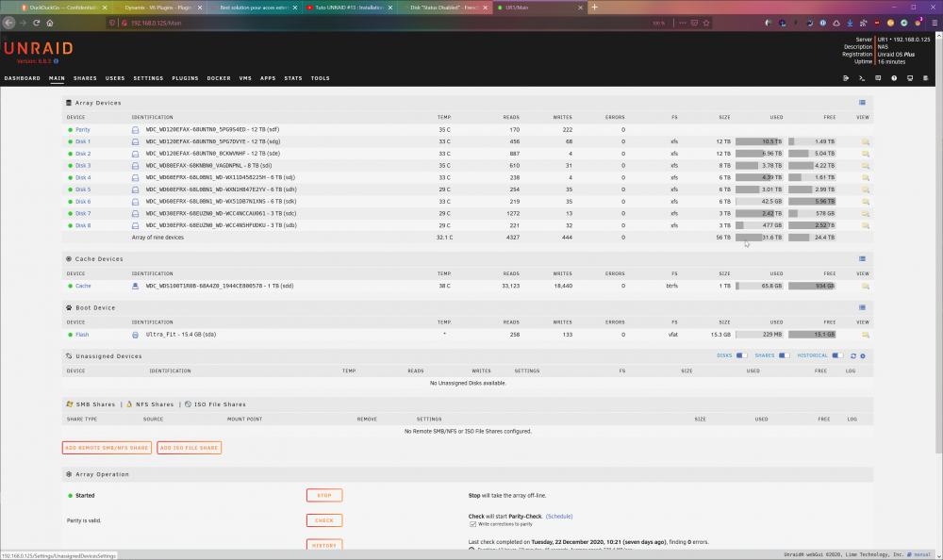
Task: Click the view icon for Disk 1
Action: click(x=866, y=142)
